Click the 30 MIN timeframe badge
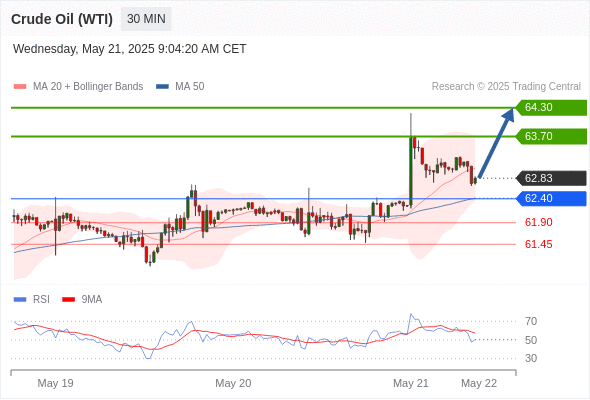This screenshot has height=400, width=590. [x=146, y=19]
